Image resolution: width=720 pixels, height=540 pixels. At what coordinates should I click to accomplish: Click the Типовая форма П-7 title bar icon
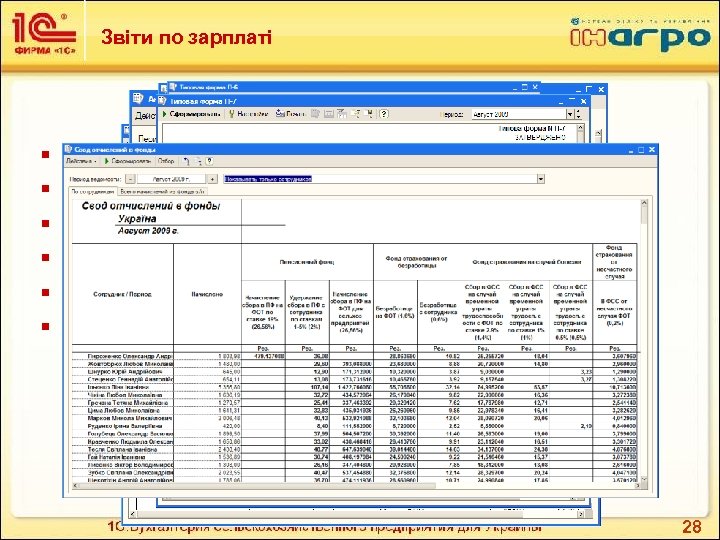pyautogui.click(x=162, y=101)
